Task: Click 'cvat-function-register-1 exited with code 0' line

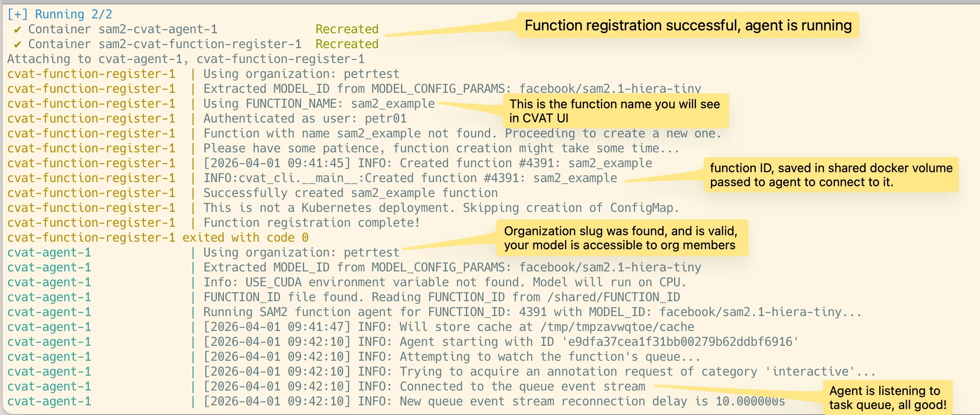Action: 158,238
